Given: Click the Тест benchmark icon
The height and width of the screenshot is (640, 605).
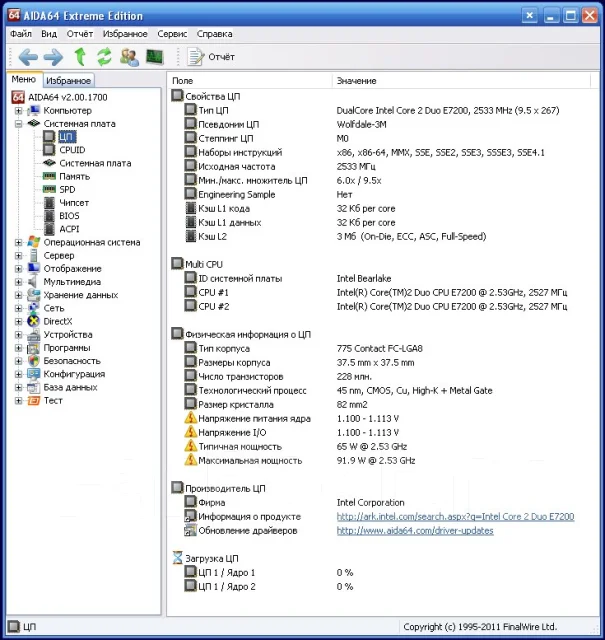Looking at the screenshot, I should (33, 400).
